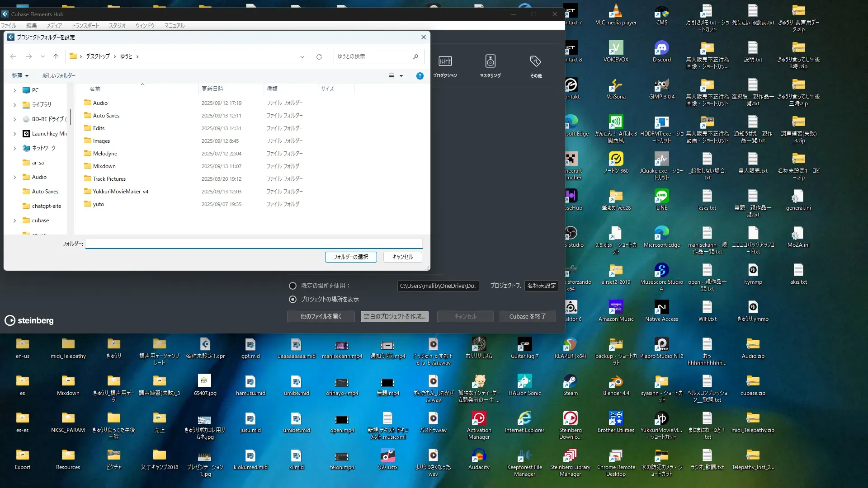The height and width of the screenshot is (488, 868).
Task: Open the 整理 dropdown menu
Action: [20, 76]
